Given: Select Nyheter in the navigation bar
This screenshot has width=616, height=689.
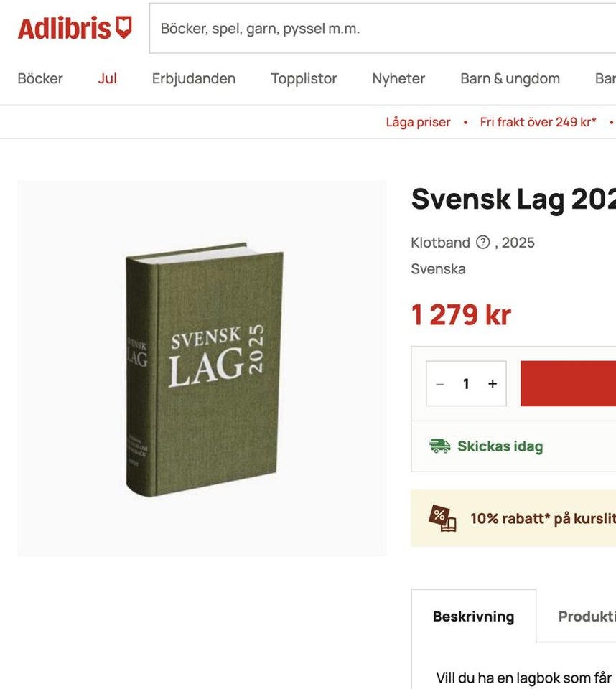Looking at the screenshot, I should click(x=398, y=79).
